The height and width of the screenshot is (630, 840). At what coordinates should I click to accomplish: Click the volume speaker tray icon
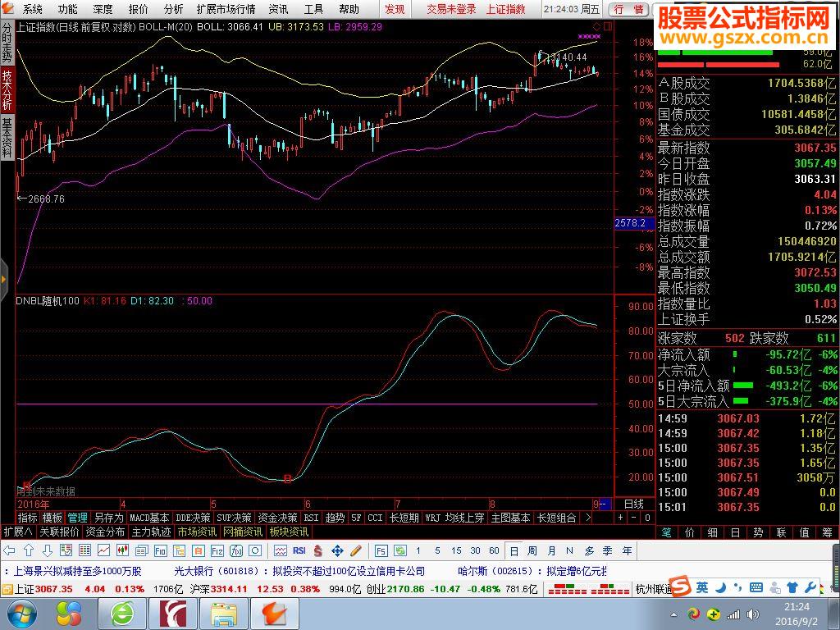(753, 614)
